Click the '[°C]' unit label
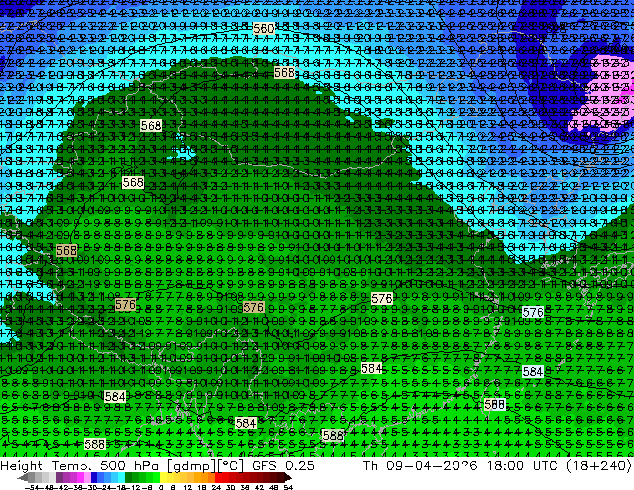 point(231,466)
